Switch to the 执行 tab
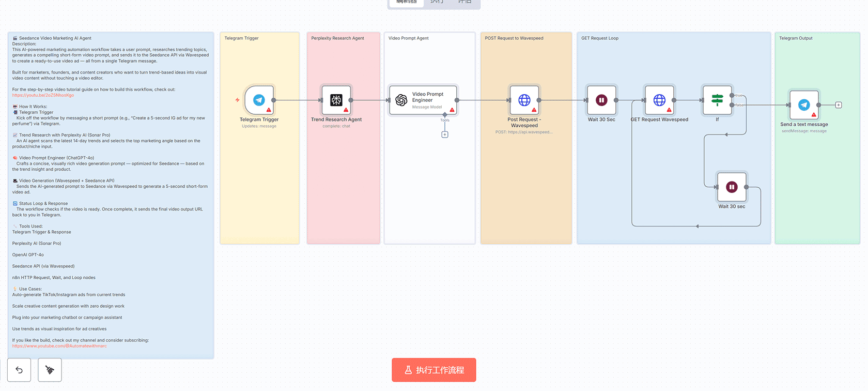Screen dimensions: 868x391 [437, 2]
